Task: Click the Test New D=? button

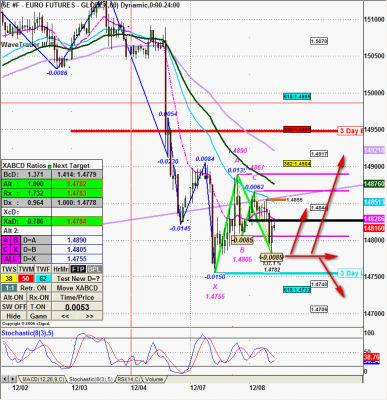Action: click(x=77, y=278)
